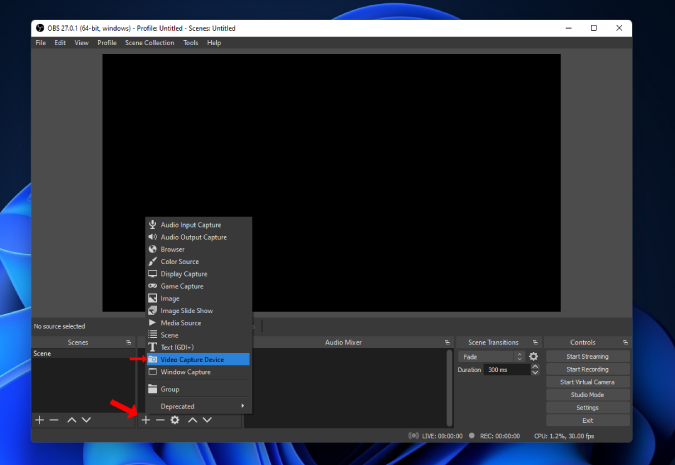Open the Tools menu
Screen dimensions: 675x465
(190, 43)
